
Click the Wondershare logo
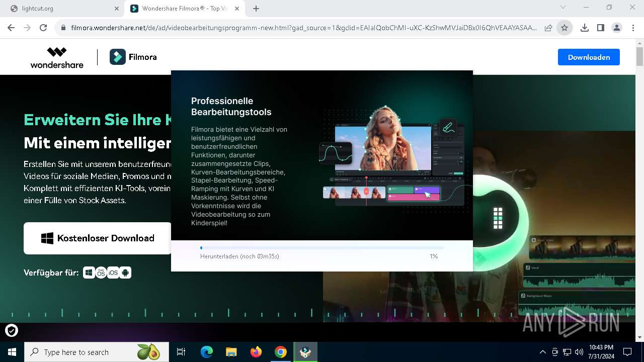point(57,57)
